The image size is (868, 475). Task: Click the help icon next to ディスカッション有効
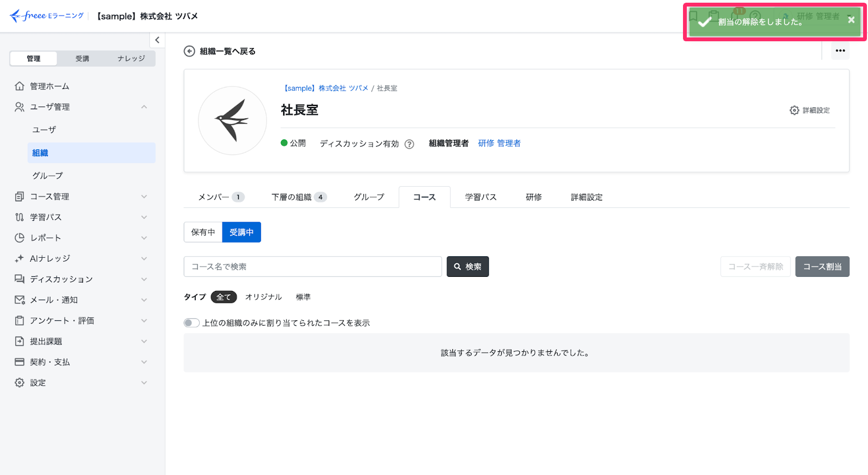[410, 144]
